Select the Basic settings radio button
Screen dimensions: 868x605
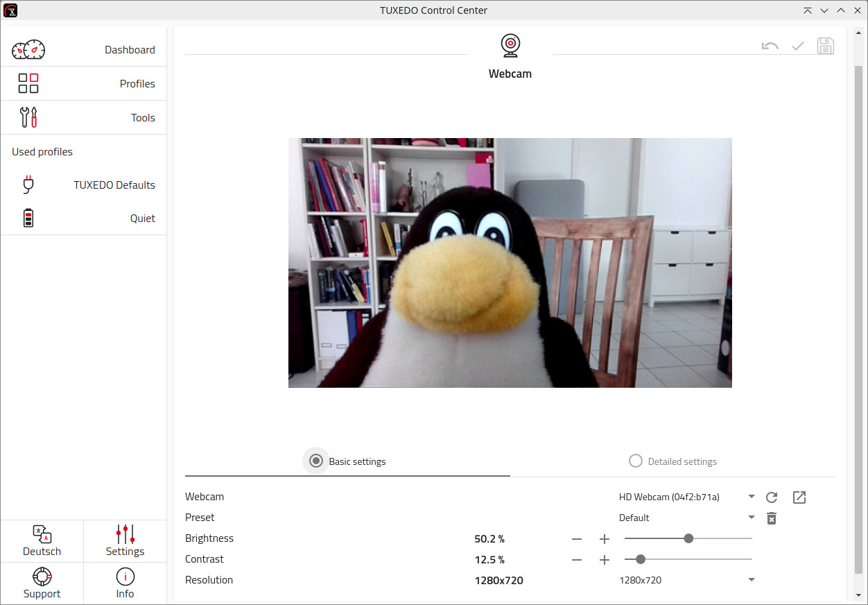pyautogui.click(x=316, y=461)
